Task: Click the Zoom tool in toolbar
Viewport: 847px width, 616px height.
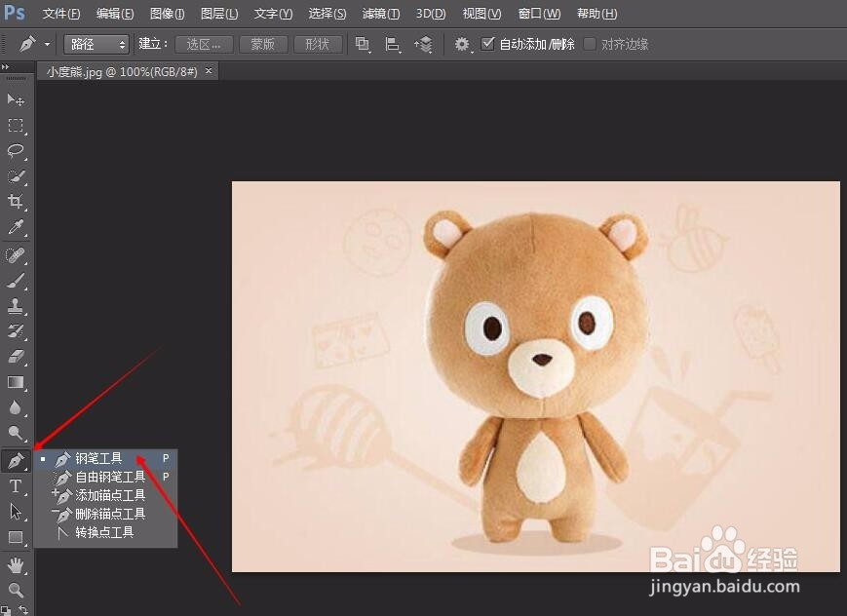Action: (16, 590)
